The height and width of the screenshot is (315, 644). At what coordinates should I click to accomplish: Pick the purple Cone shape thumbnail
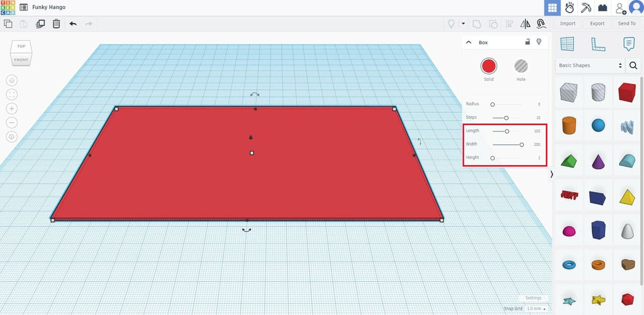click(x=598, y=161)
